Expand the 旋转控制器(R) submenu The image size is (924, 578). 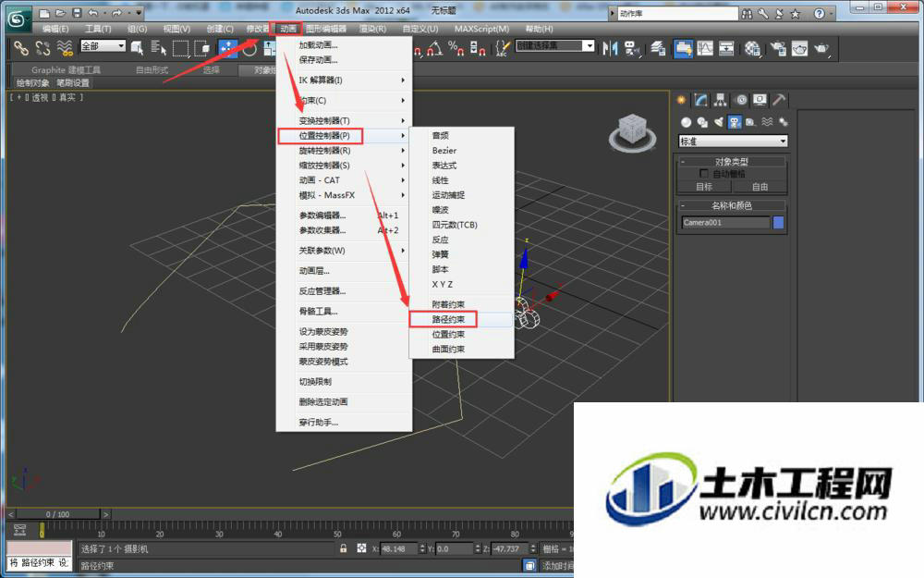click(x=344, y=151)
